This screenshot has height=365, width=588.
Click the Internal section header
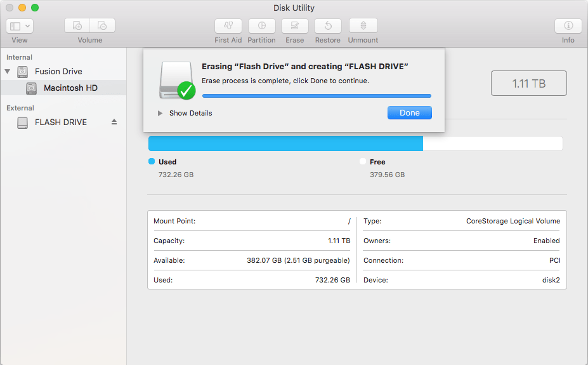(19, 57)
